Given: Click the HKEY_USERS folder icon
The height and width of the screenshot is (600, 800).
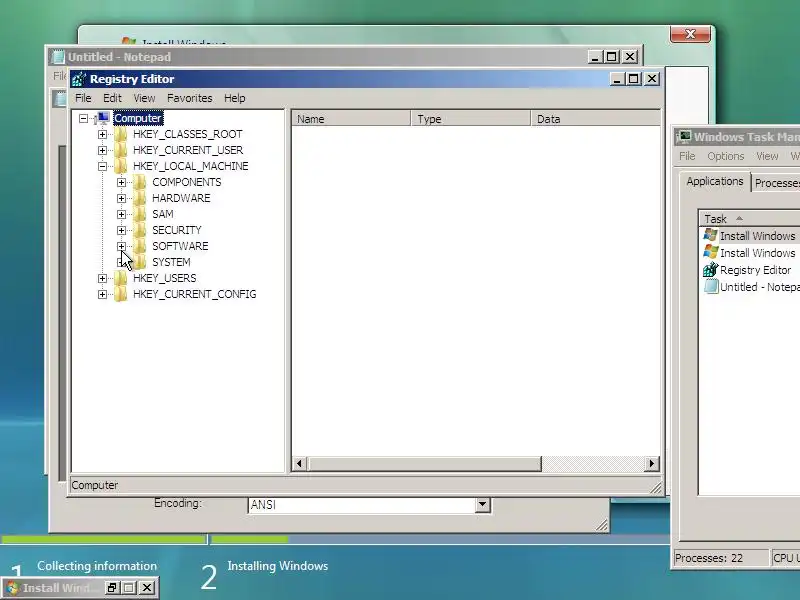Looking at the screenshot, I should (121, 278).
